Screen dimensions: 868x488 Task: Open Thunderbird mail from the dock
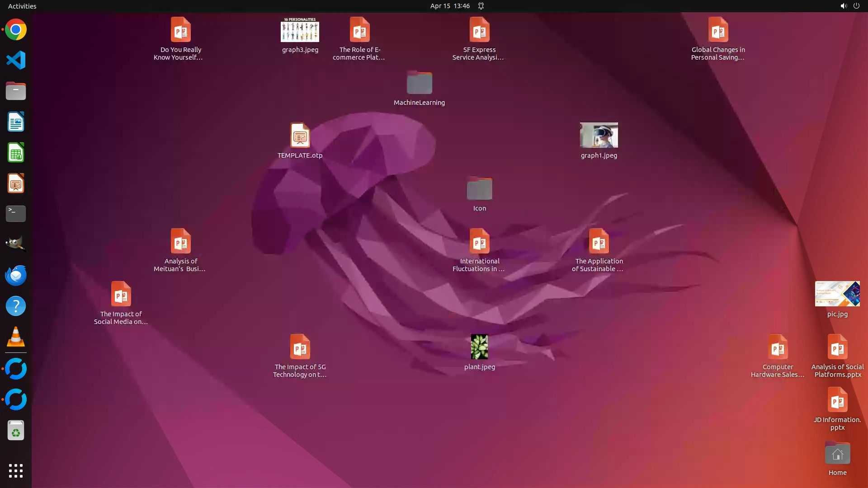click(16, 275)
